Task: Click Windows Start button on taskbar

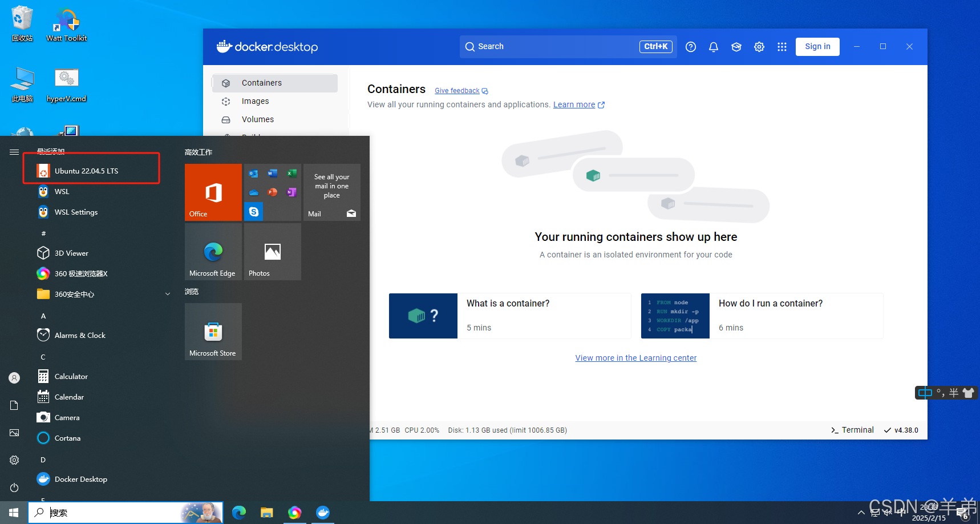Action: [14, 513]
